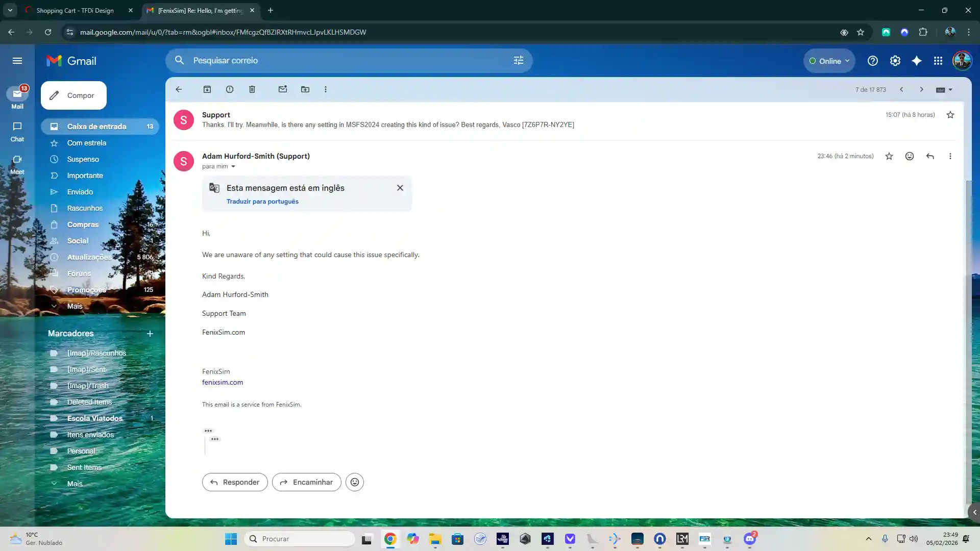Open Gmail settings gear
980x551 pixels.
pos(895,61)
